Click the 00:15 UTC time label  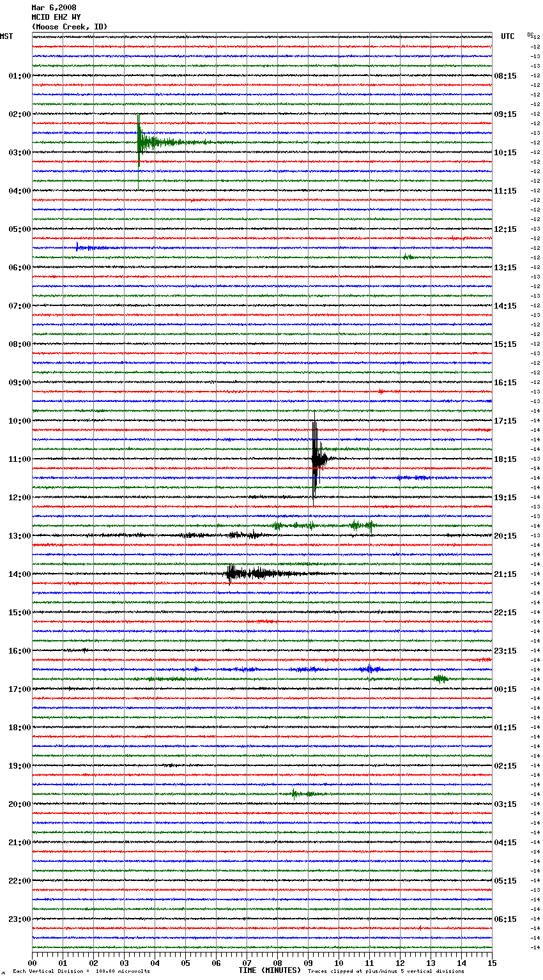click(x=505, y=689)
